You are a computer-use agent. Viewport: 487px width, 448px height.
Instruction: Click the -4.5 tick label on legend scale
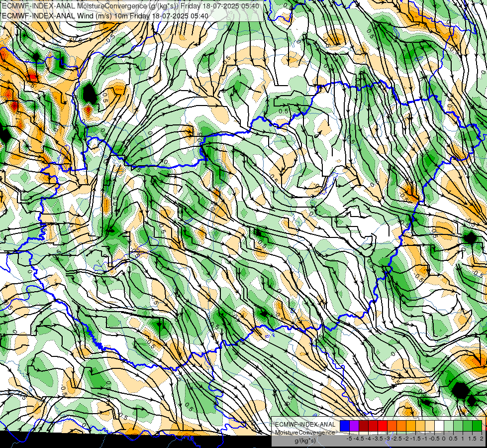pos(359,439)
